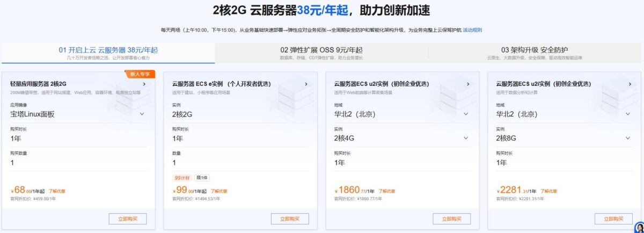This screenshot has width=644, height=233.
Task: Open the 活动规则 link
Action: coord(472,30)
